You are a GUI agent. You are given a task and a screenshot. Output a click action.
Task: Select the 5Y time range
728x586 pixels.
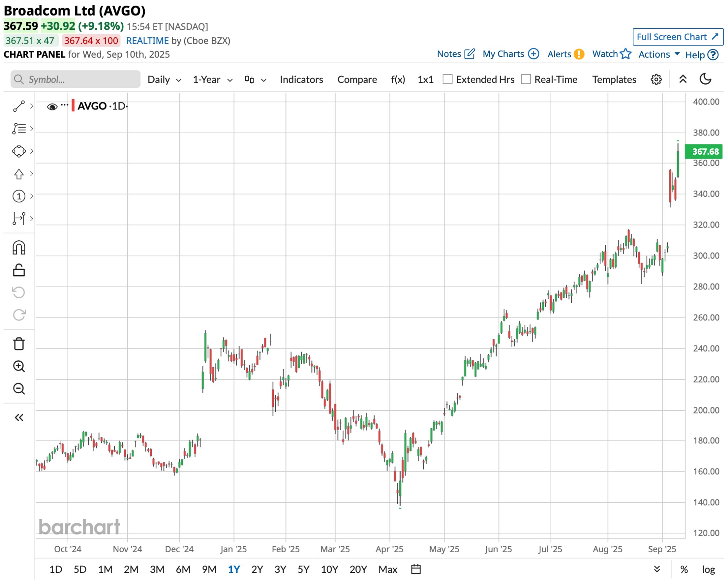tap(303, 569)
